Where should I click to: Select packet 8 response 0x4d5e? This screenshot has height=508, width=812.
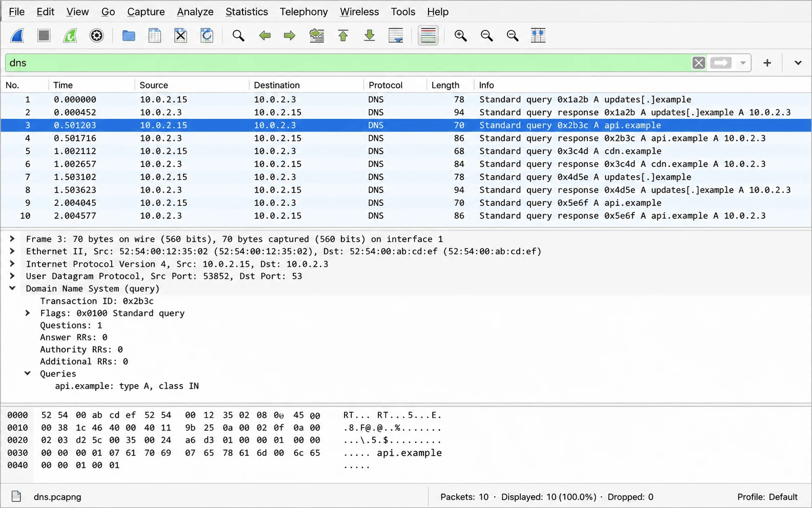tap(406, 190)
